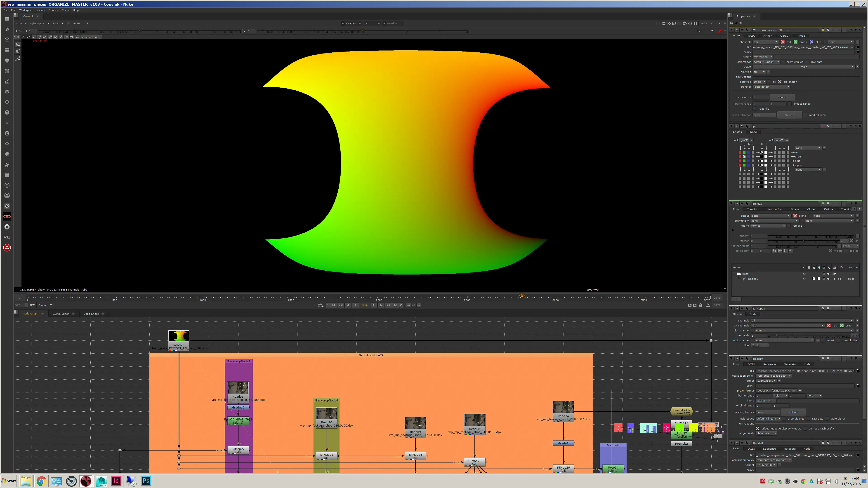Viewport: 868px width, 488px height.
Task: Click the current frame field 2809
Action: (x=364, y=305)
